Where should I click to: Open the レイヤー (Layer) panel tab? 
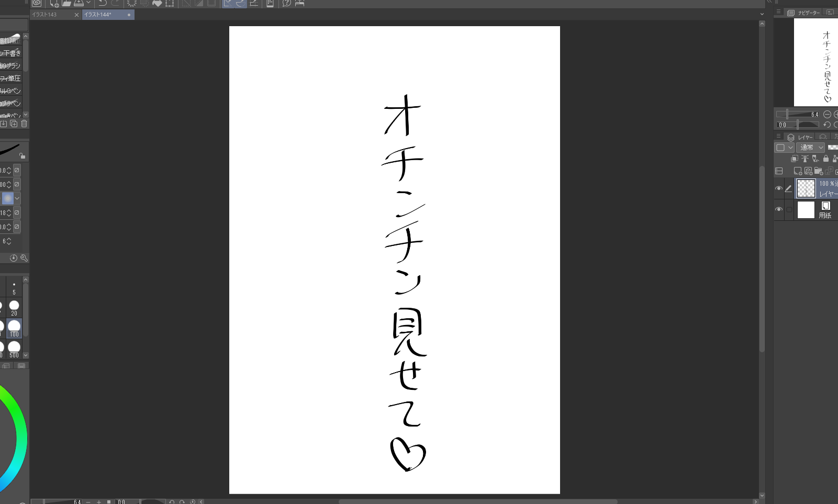[x=800, y=137]
